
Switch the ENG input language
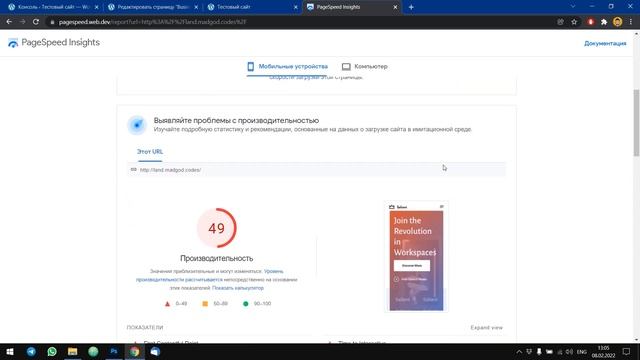pyautogui.click(x=582, y=352)
